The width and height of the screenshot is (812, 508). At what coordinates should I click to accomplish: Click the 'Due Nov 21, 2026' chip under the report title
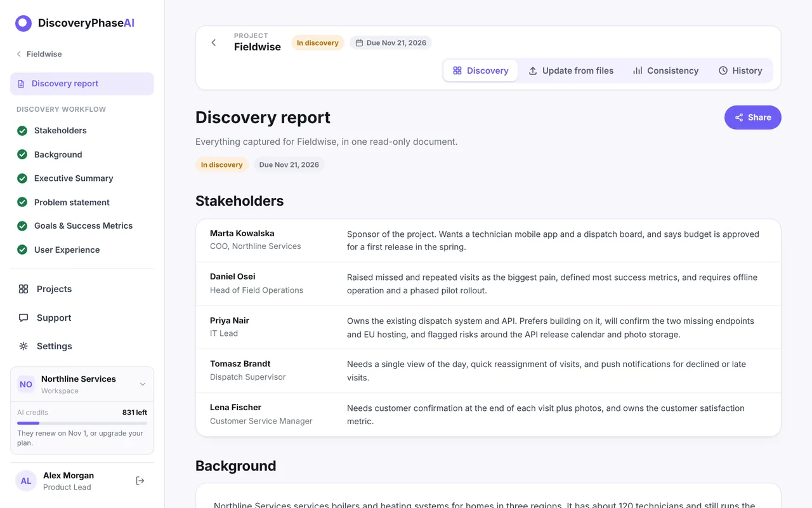pos(289,165)
